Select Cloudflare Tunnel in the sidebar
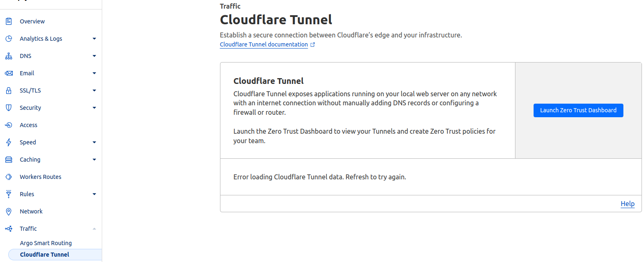The width and height of the screenshot is (644, 262). click(44, 254)
